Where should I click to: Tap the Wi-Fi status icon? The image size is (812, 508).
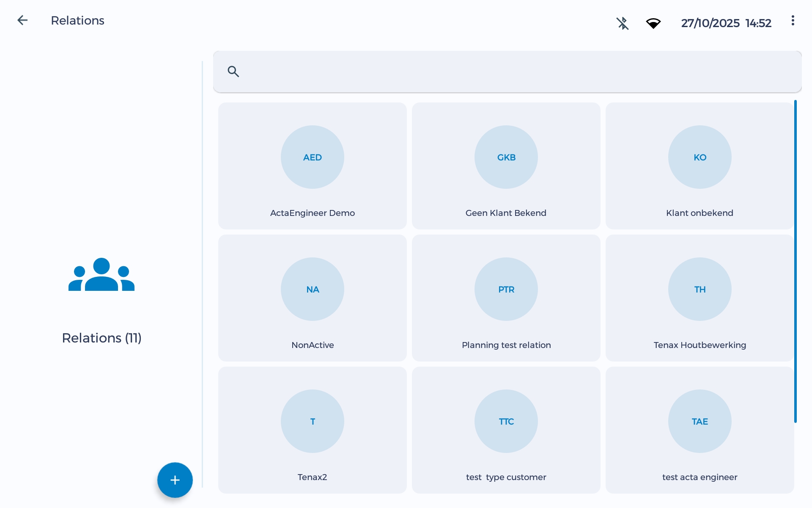[653, 23]
